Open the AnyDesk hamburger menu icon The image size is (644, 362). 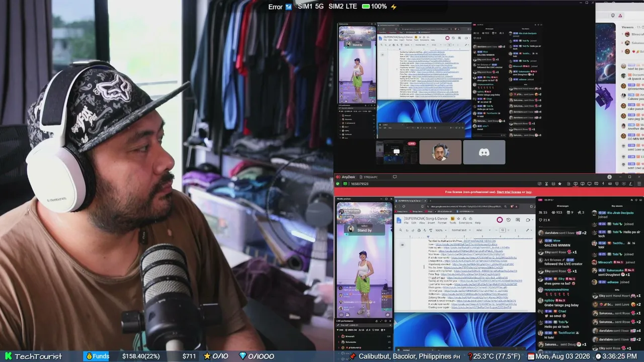pyautogui.click(x=639, y=184)
